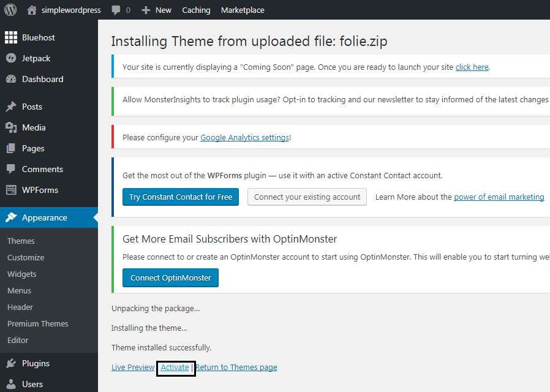Click the Media icon in sidebar
This screenshot has width=550, height=392.
click(11, 127)
